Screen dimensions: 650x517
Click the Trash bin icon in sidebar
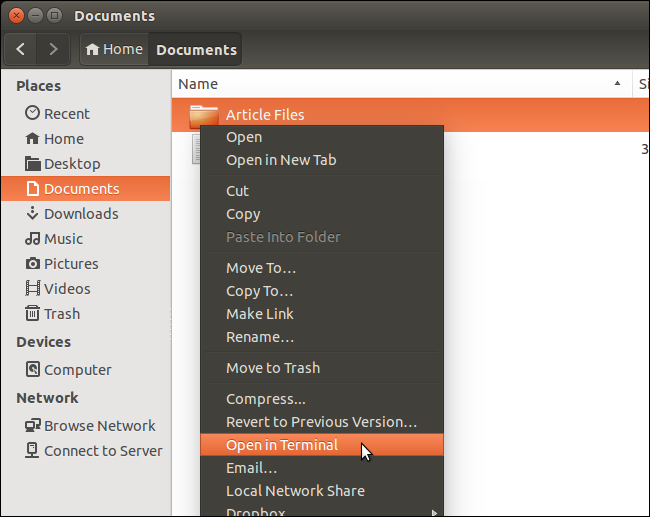33,314
